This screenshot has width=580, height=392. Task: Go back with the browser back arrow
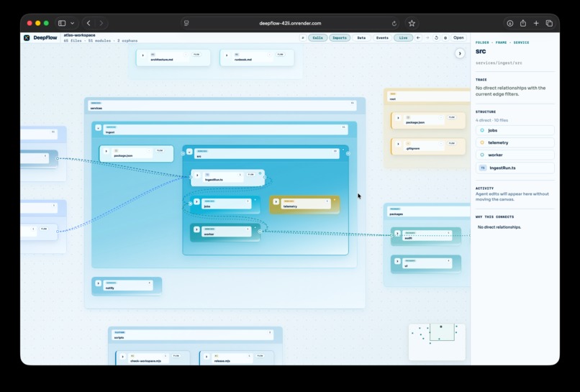[89, 23]
